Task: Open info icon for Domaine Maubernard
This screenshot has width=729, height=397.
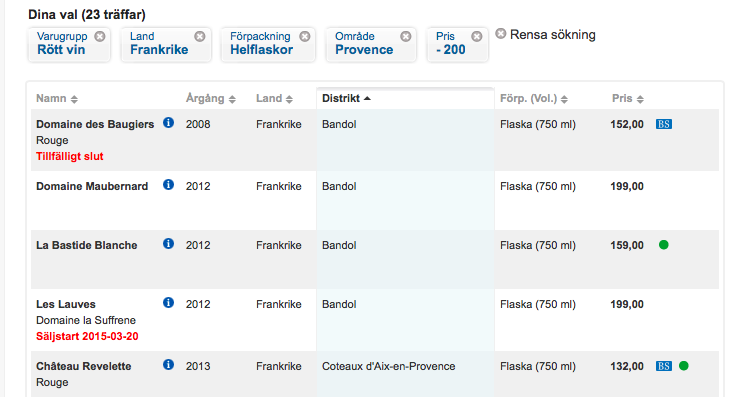Action: 168,185
